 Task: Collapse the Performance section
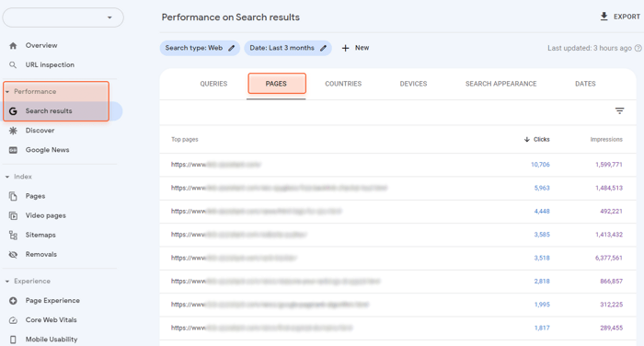[7, 92]
